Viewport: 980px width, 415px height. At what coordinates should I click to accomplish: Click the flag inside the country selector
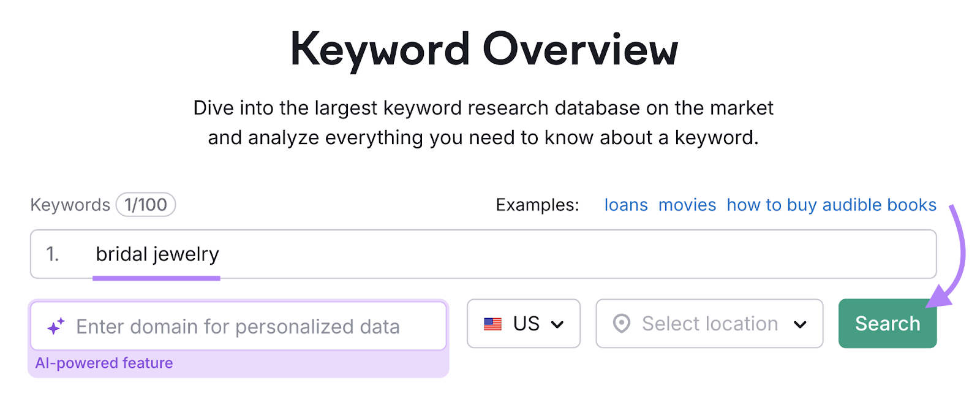pos(491,323)
